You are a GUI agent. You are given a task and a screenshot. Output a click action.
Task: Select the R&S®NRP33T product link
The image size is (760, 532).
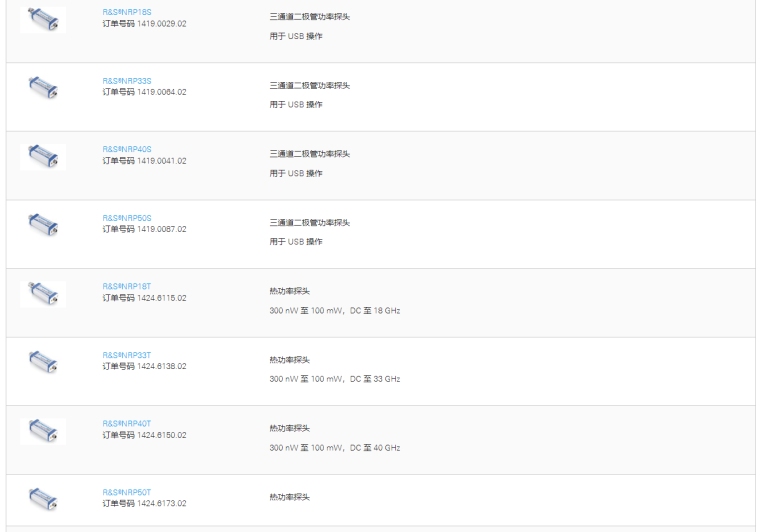pyautogui.click(x=126, y=355)
